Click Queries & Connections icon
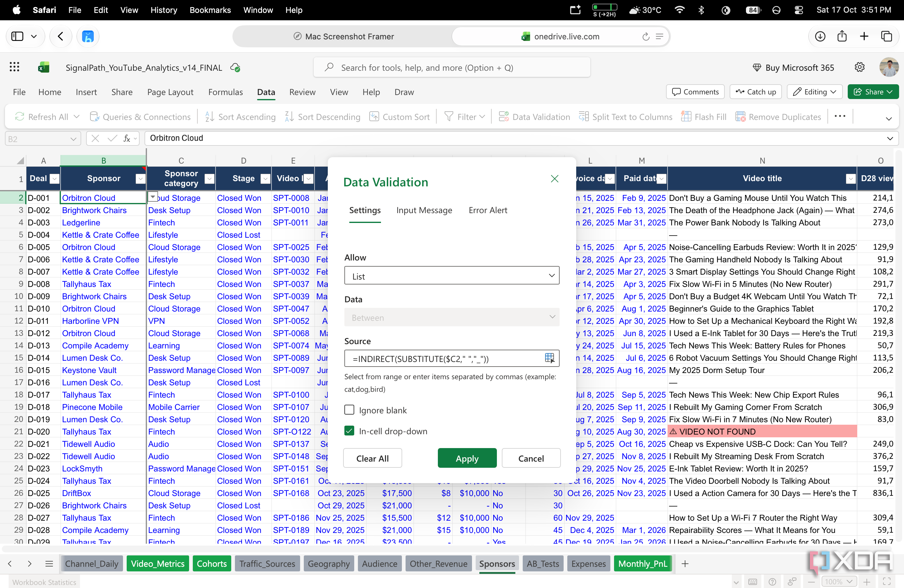 94,117
